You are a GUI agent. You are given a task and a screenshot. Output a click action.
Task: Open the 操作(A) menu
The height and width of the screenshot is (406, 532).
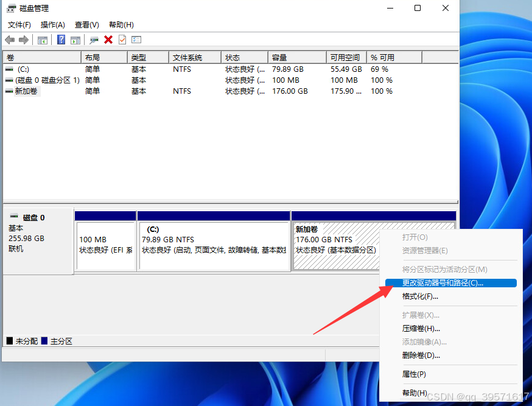click(x=52, y=25)
